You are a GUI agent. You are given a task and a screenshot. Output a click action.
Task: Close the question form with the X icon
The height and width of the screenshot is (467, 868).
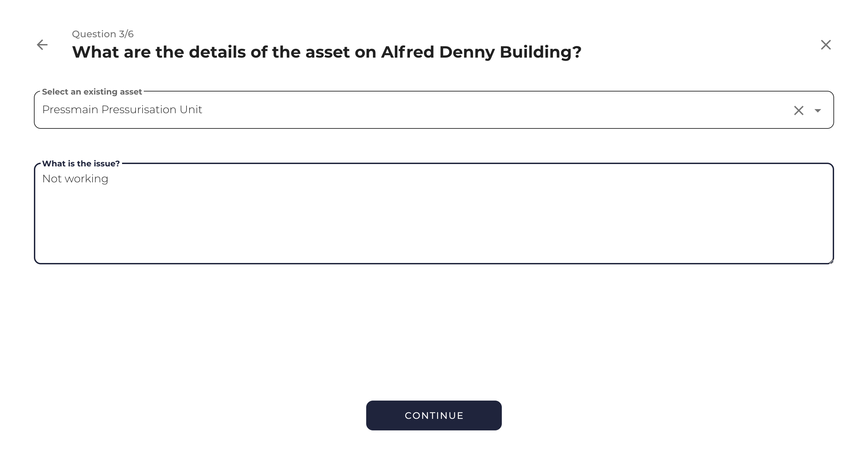826,45
